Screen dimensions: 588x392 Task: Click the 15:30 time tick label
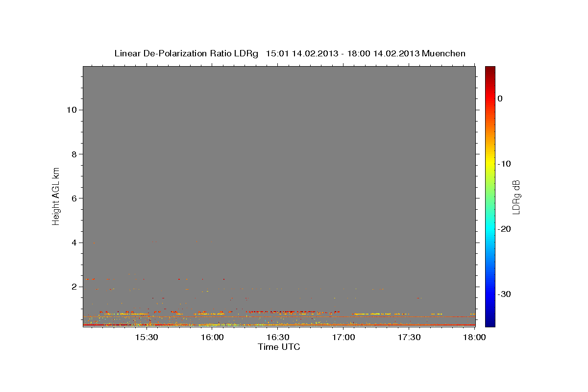coord(146,338)
